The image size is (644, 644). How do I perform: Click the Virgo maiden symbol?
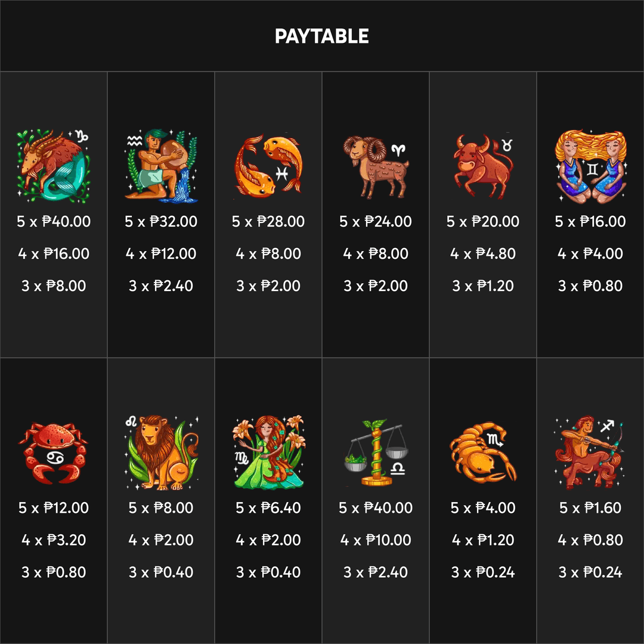[x=268, y=453]
